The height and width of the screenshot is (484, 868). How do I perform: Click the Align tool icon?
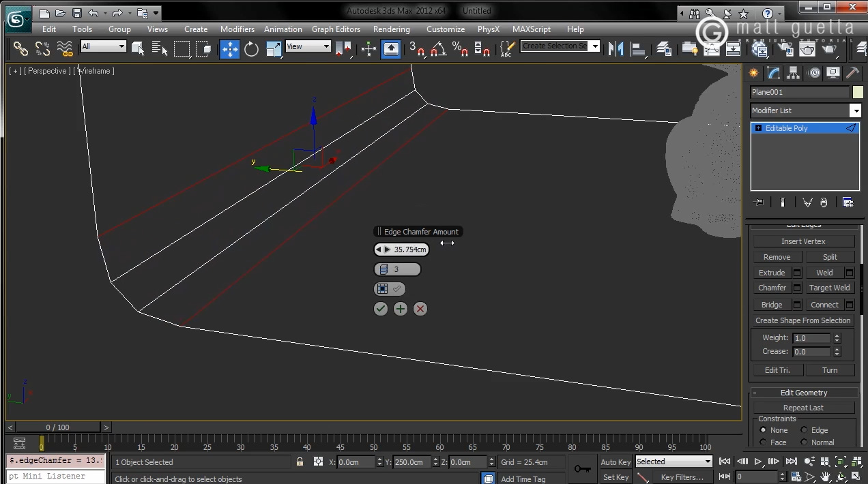pos(638,48)
